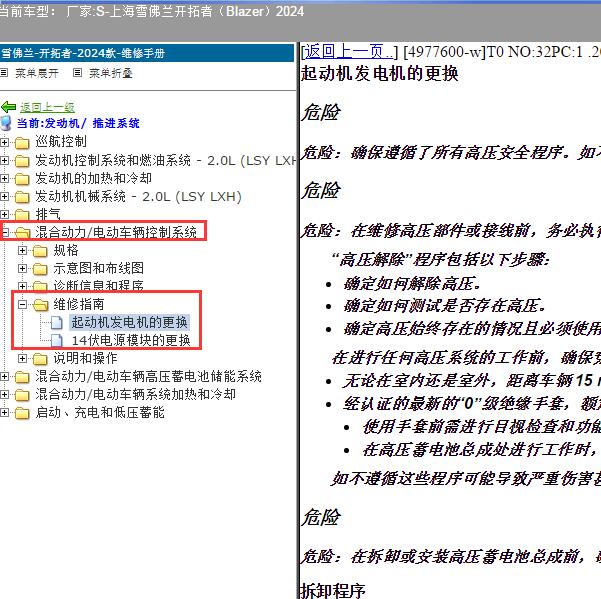The width and height of the screenshot is (601, 599).
Task: Click folder icon of 启动、充电和低压蓄能
Action: point(22,413)
